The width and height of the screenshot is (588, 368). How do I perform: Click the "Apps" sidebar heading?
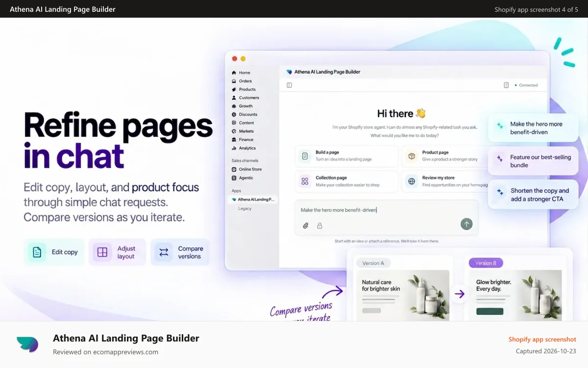coord(236,190)
